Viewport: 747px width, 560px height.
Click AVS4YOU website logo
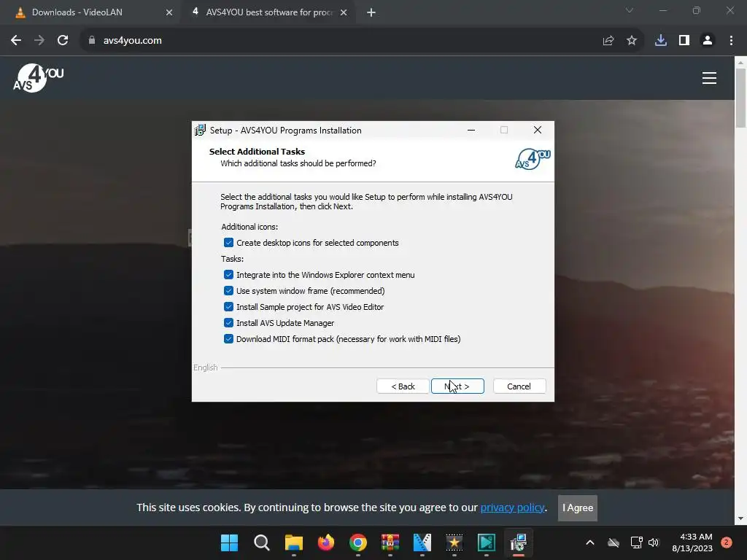38,77
